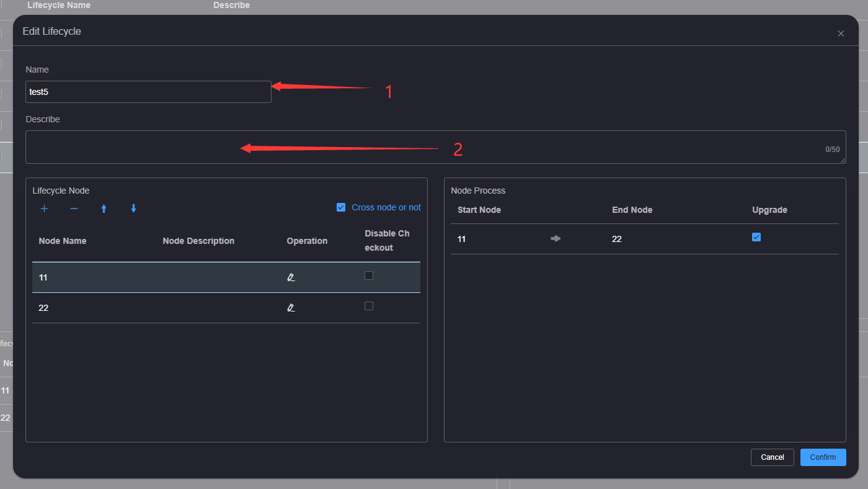Edit node 22 with pencil icon
Image resolution: width=868 pixels, height=489 pixels.
point(291,308)
